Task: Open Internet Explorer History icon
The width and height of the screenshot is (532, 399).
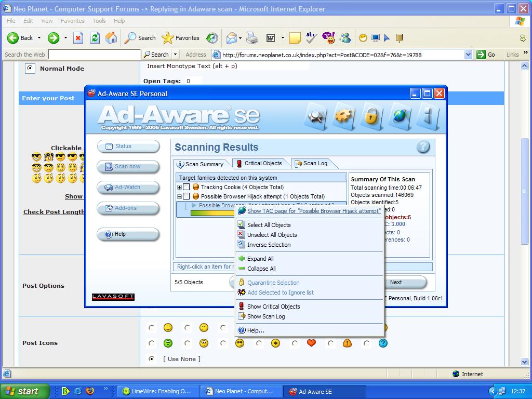Action: click(x=212, y=37)
